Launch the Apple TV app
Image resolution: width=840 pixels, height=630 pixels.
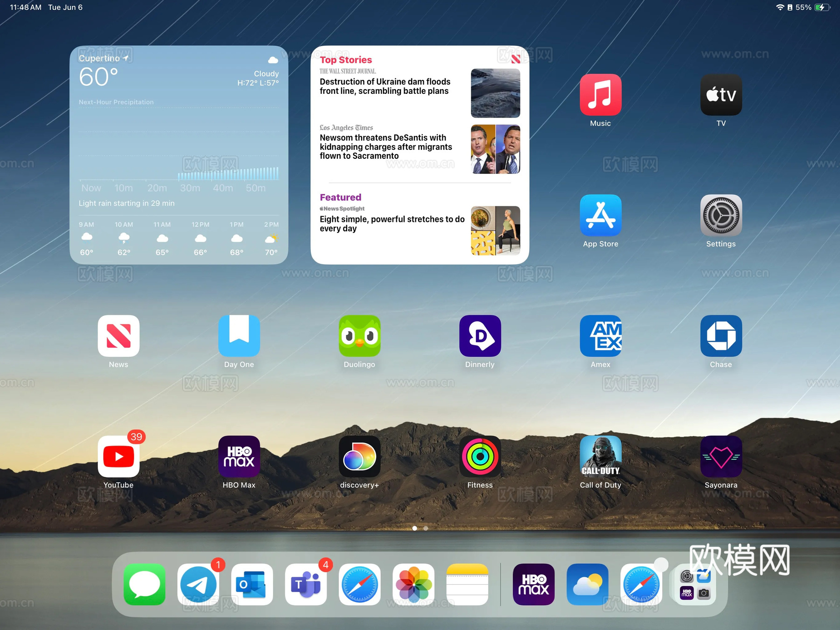coord(721,94)
